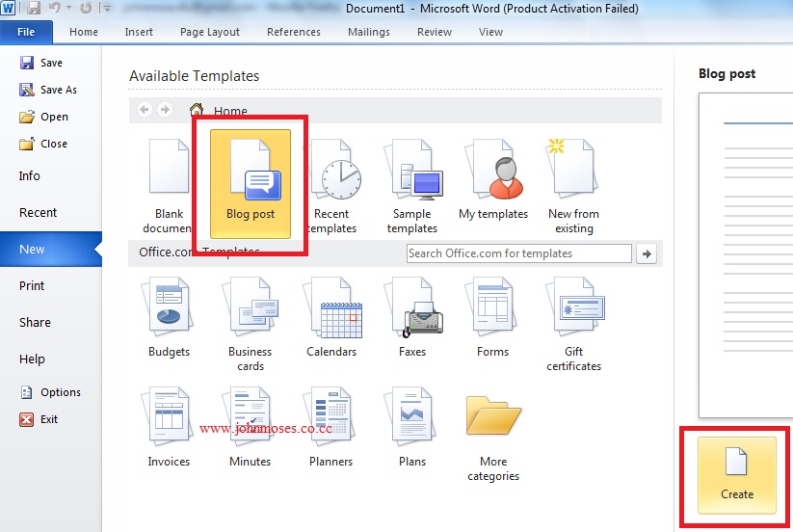Open the Planners template category
The image size is (793, 532).
click(x=331, y=427)
